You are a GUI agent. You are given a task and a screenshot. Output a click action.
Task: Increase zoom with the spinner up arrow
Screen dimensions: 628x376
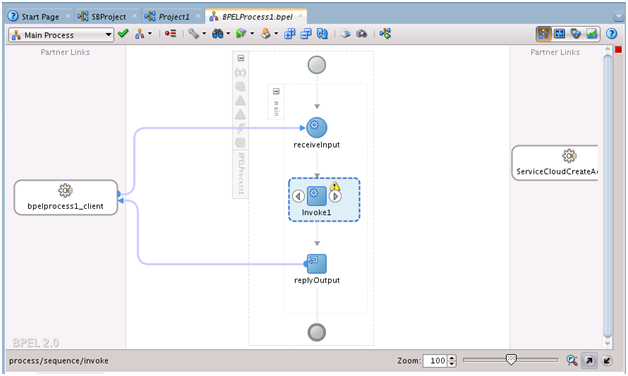pos(452,358)
